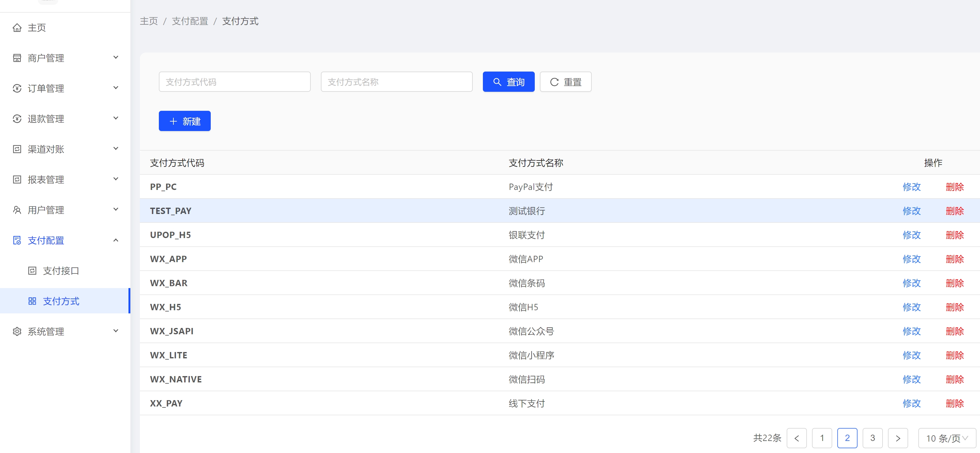The image size is (980, 453).
Task: Open the 系统管理 menu label
Action: tap(46, 331)
